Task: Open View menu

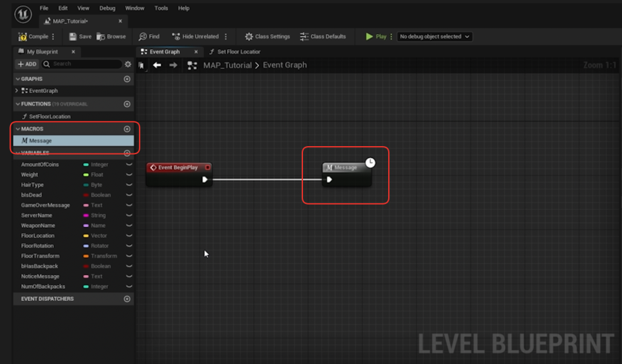Action: click(83, 8)
